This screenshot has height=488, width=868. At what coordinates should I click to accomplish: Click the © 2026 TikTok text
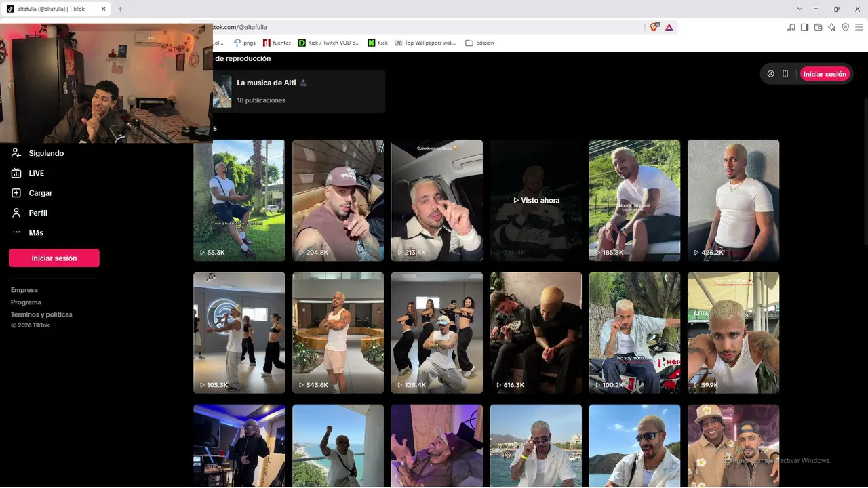(30, 325)
